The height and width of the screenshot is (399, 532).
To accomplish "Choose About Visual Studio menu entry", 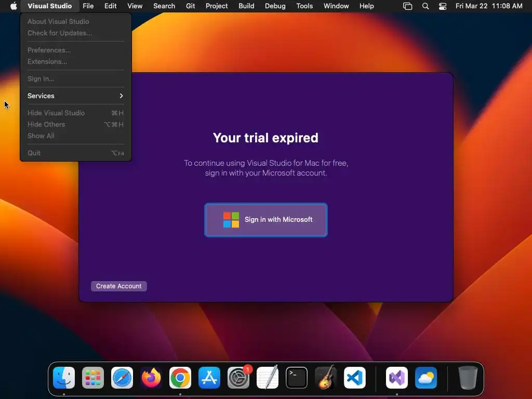I will tap(75, 21).
